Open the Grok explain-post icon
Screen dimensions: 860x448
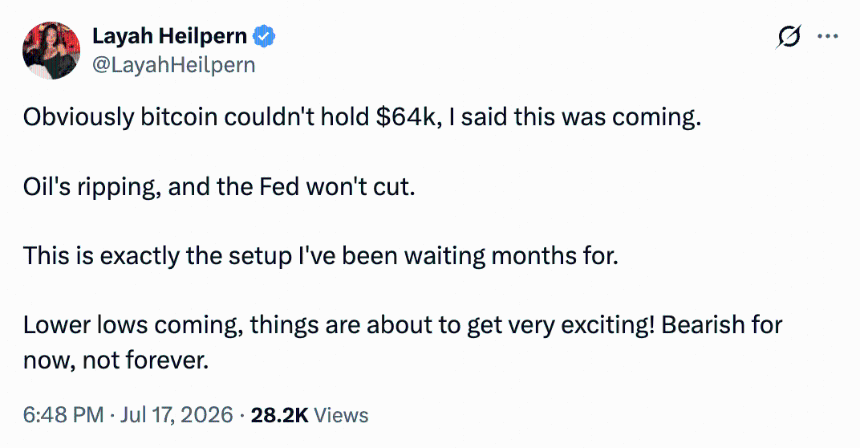[789, 37]
